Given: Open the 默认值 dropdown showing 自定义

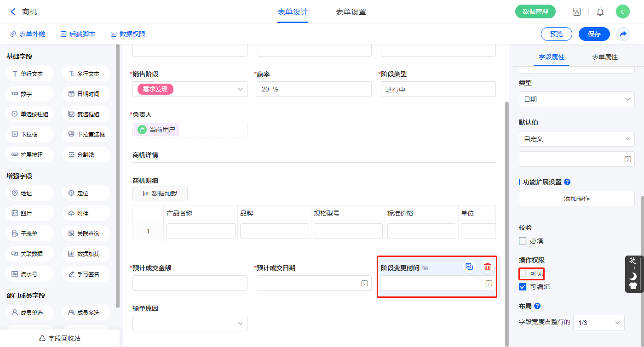Looking at the screenshot, I should (x=576, y=139).
